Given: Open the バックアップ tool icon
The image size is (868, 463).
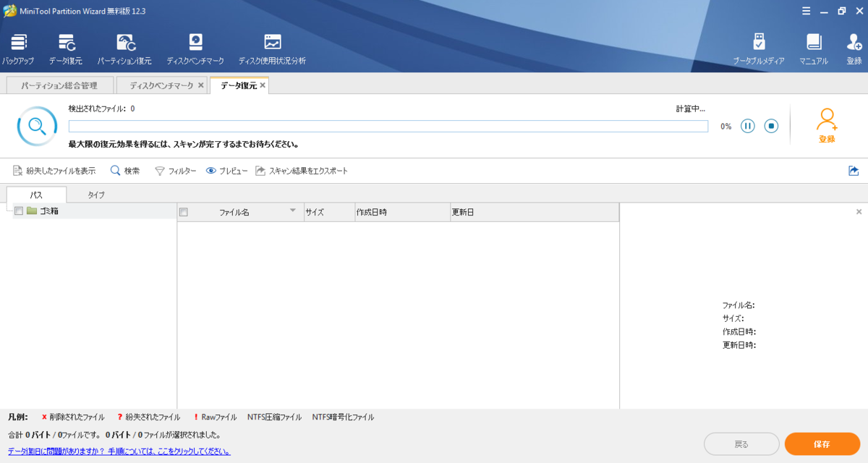Looking at the screenshot, I should click(18, 43).
